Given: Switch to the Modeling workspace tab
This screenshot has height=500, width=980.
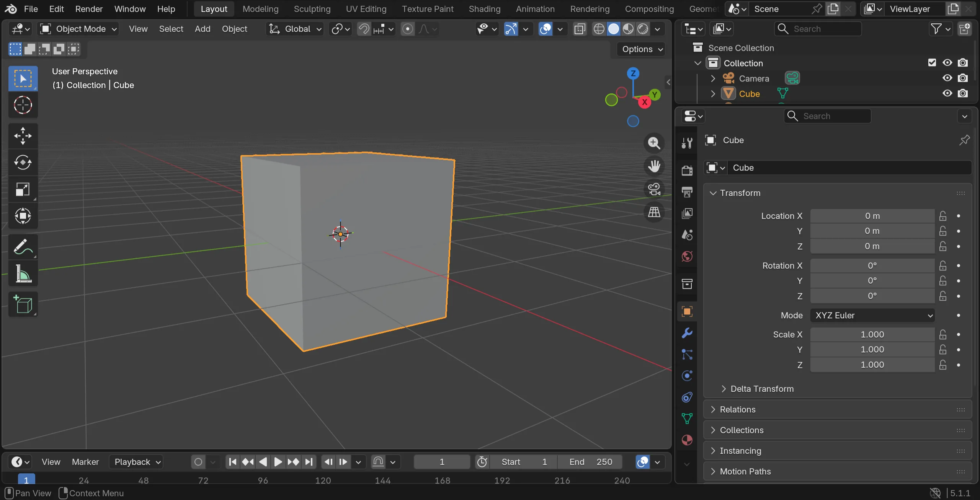Looking at the screenshot, I should pyautogui.click(x=260, y=9).
